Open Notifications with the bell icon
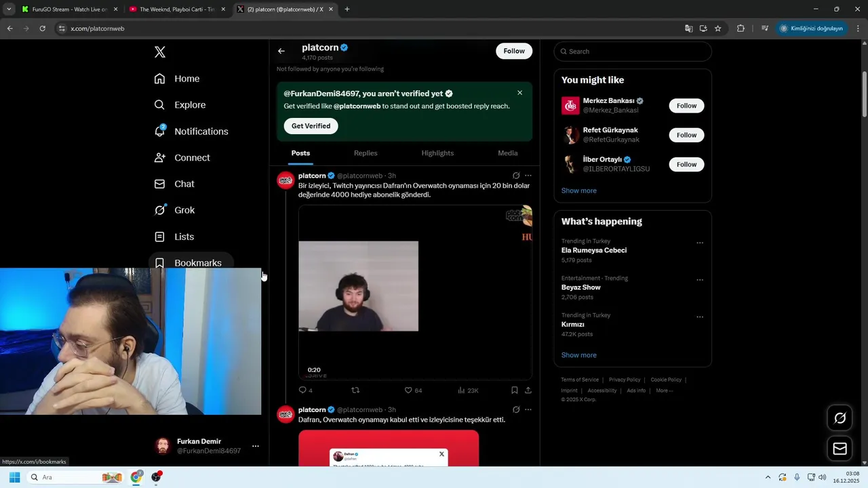 (x=191, y=131)
